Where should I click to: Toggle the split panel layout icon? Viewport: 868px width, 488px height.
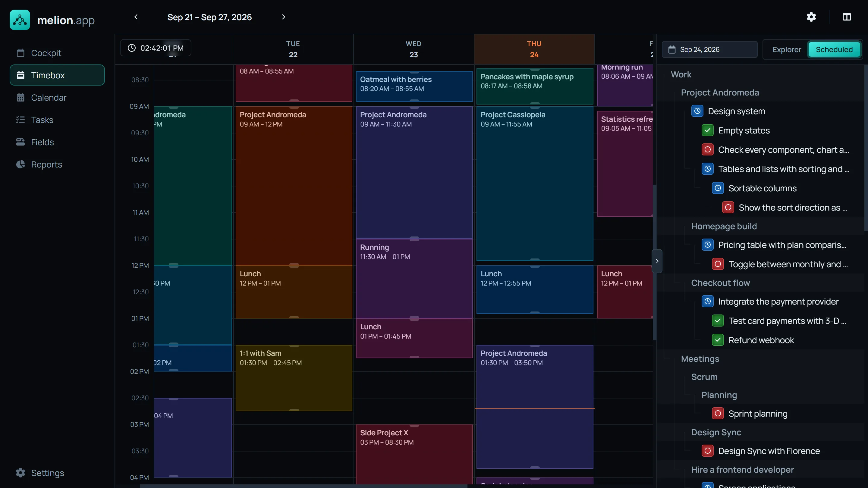tap(847, 17)
